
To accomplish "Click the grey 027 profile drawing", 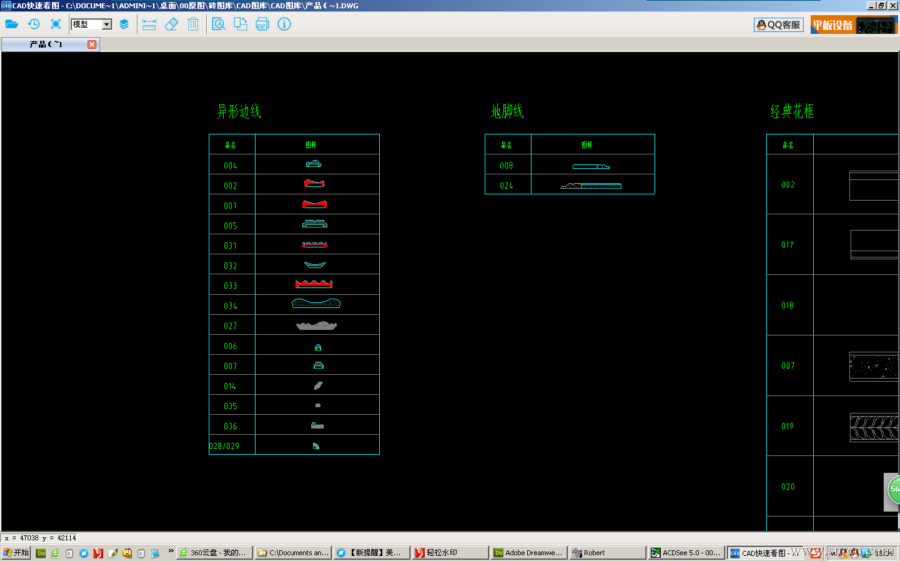I will tap(316, 325).
